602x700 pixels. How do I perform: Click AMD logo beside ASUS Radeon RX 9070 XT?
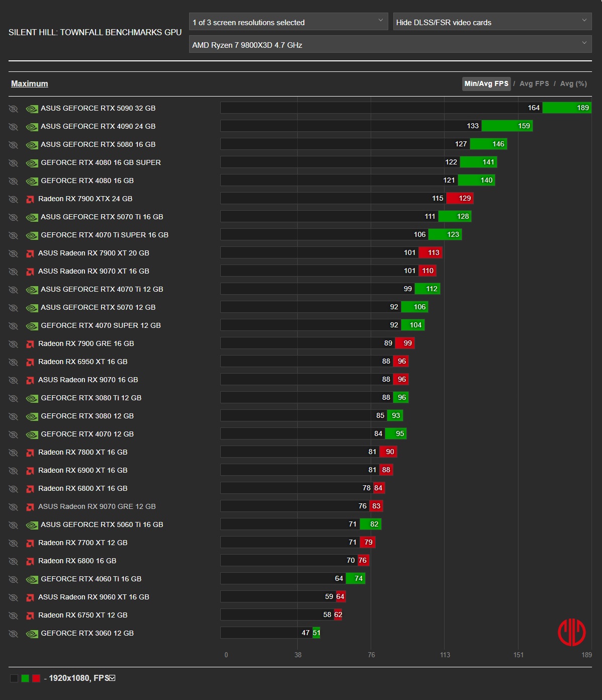(x=30, y=272)
